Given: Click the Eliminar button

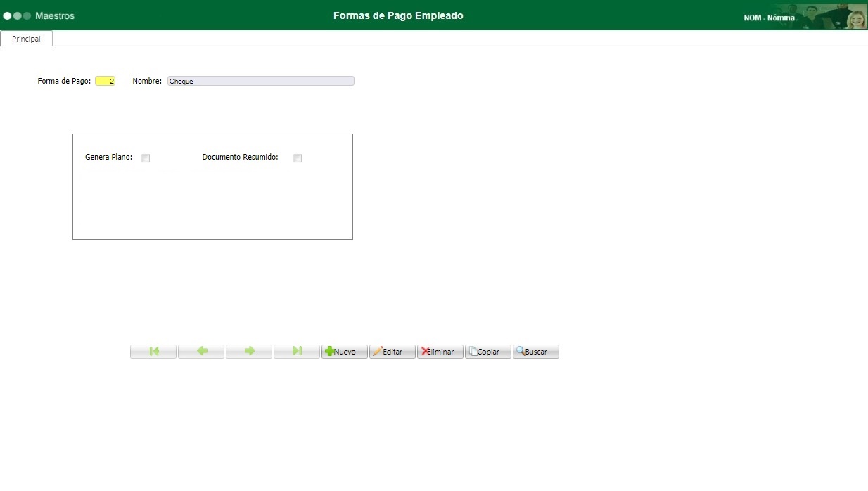Looking at the screenshot, I should 440,352.
